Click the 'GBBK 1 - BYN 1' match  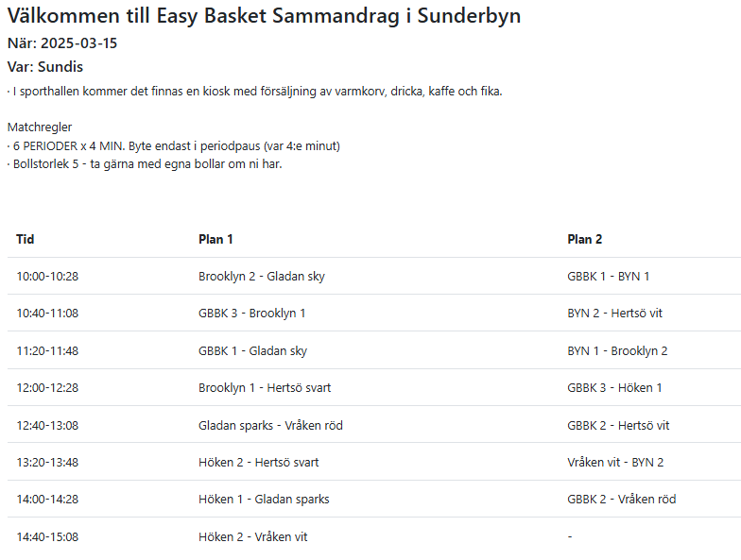[609, 277]
